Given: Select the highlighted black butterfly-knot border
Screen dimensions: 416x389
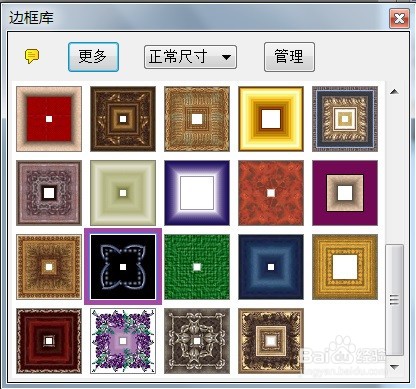Looking at the screenshot, I should pyautogui.click(x=123, y=267).
